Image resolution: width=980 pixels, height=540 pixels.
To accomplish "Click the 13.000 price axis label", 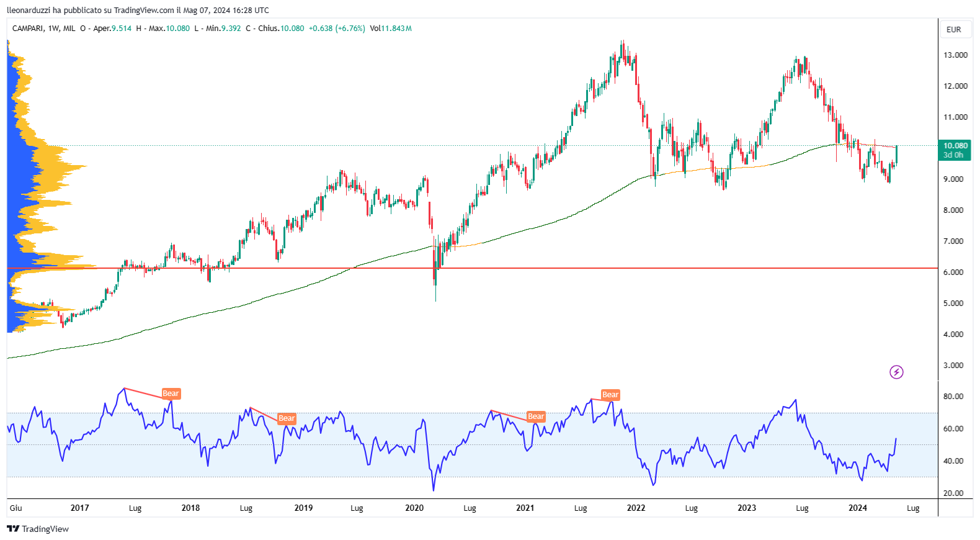I will point(955,55).
